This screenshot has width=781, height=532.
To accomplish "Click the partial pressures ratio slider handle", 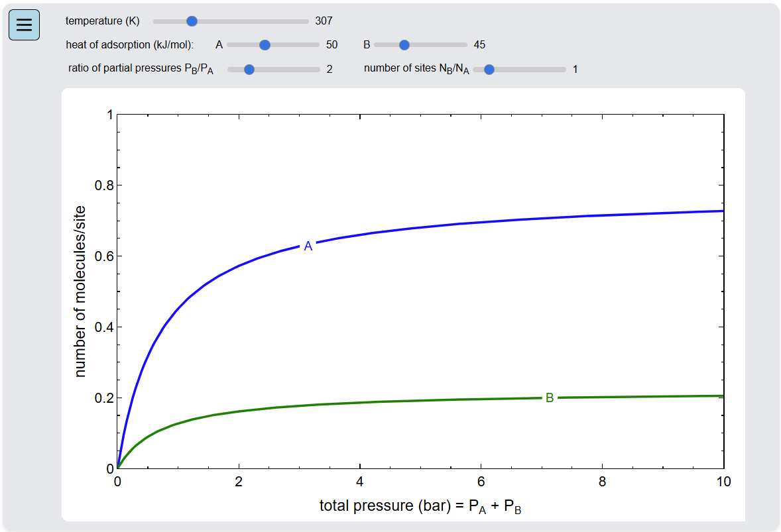I will coord(249,69).
